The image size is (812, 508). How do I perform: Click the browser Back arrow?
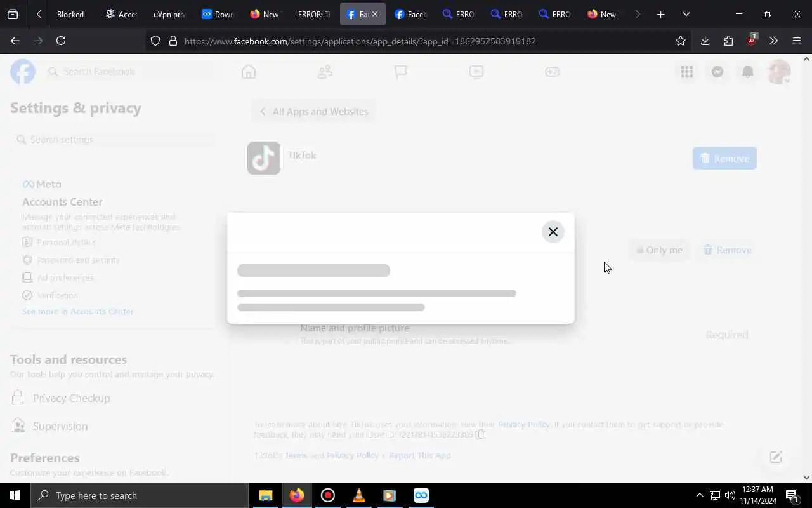click(15, 41)
